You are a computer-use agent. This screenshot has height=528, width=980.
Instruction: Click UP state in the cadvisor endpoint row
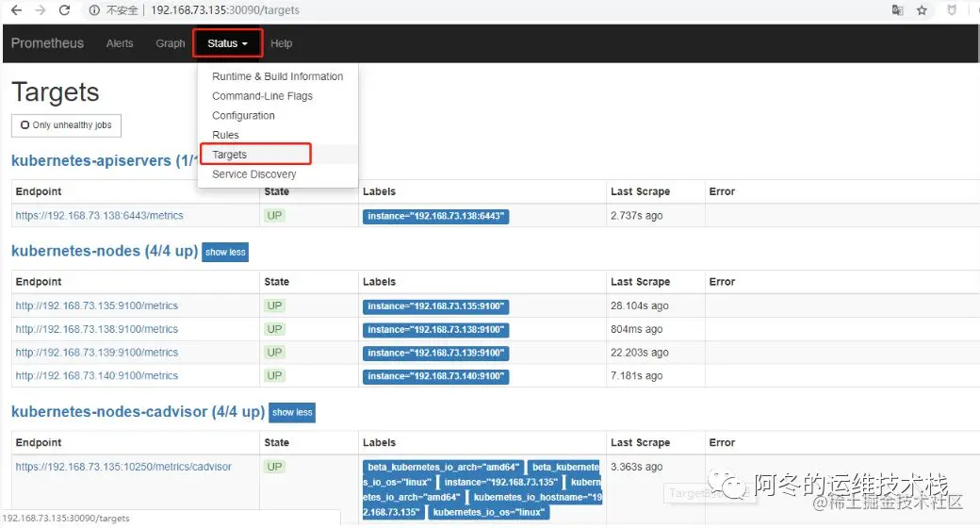pos(274,467)
